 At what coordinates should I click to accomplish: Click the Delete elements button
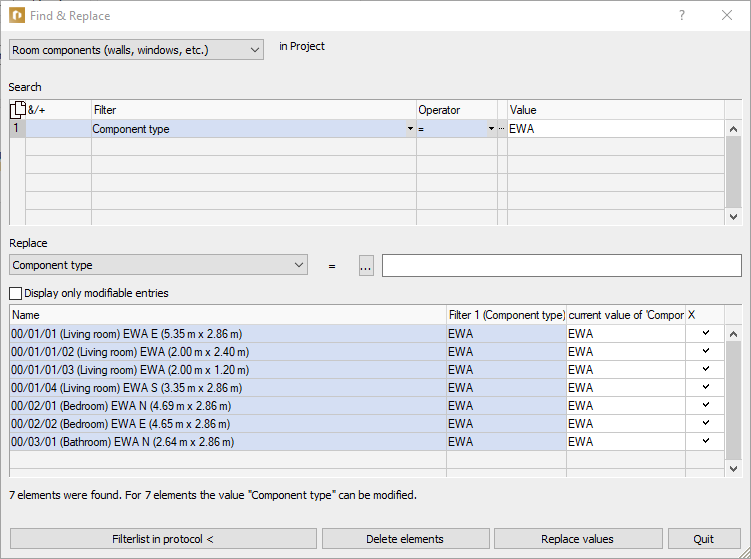coord(405,539)
